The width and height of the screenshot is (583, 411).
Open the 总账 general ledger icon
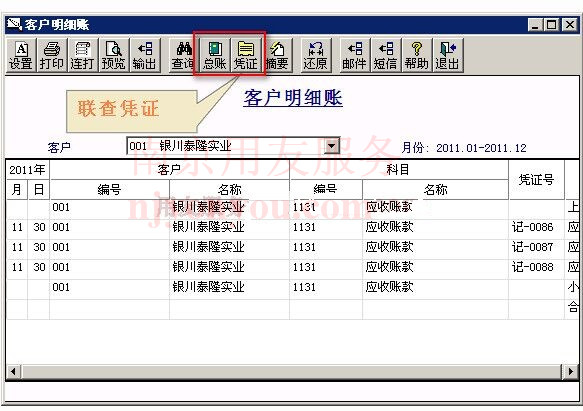pos(215,55)
